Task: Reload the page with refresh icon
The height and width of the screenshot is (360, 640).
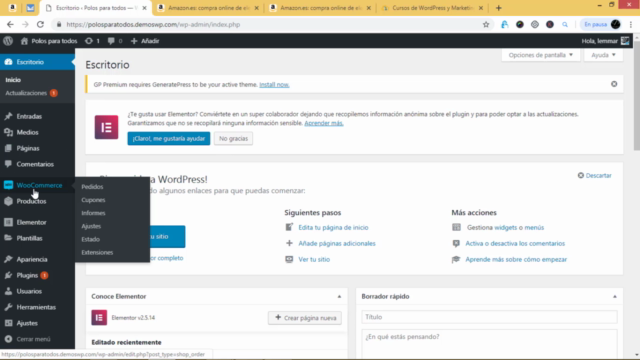Action: [40, 24]
